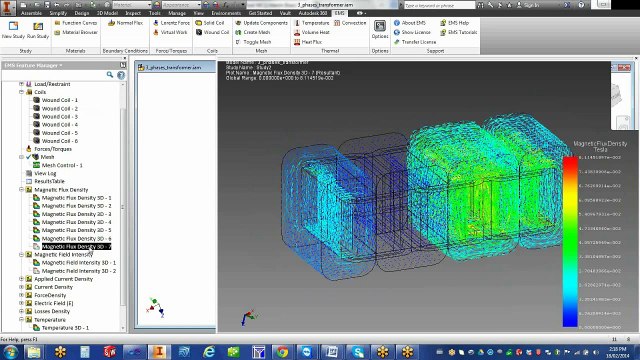
Task: Expand the Load/Restraint tree node
Action: click(x=21, y=84)
